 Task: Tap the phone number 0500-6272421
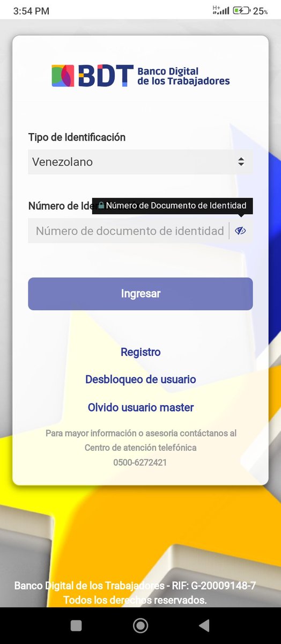pyautogui.click(x=140, y=462)
